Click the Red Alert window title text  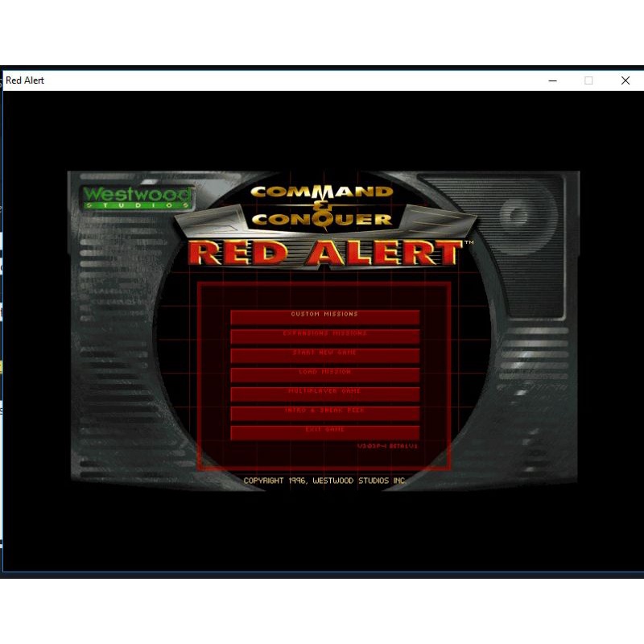pyautogui.click(x=25, y=80)
